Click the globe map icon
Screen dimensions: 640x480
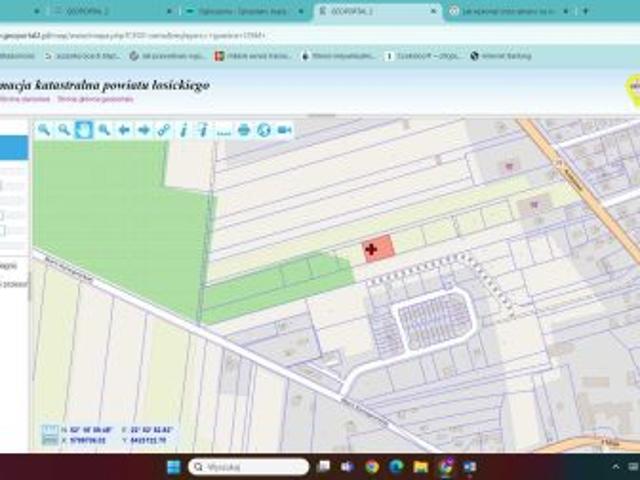click(x=264, y=130)
